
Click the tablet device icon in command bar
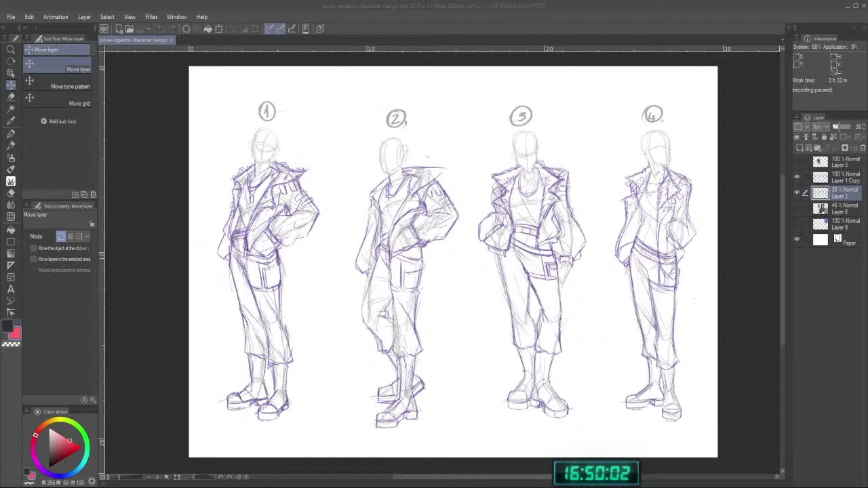(305, 28)
